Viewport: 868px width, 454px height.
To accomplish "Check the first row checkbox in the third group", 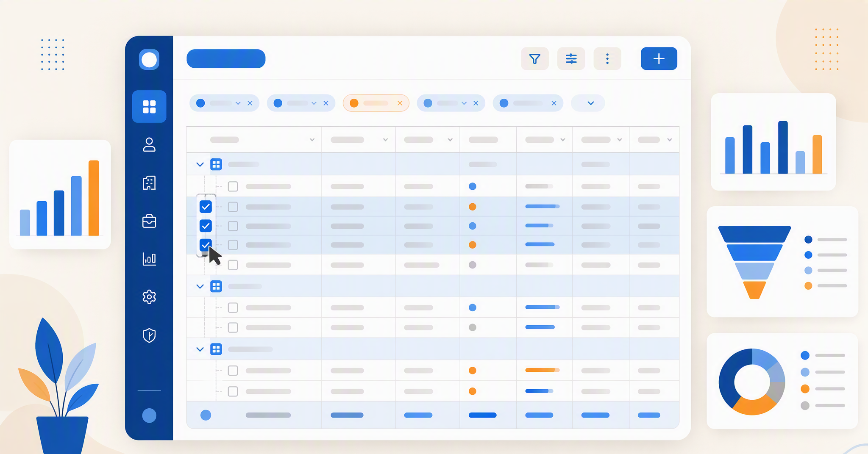I will [x=233, y=371].
